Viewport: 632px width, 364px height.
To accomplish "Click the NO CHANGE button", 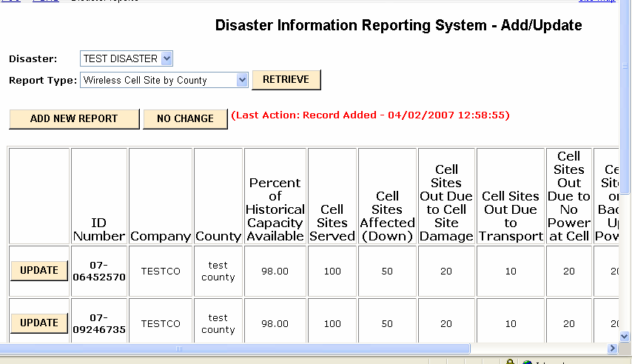I will (185, 118).
